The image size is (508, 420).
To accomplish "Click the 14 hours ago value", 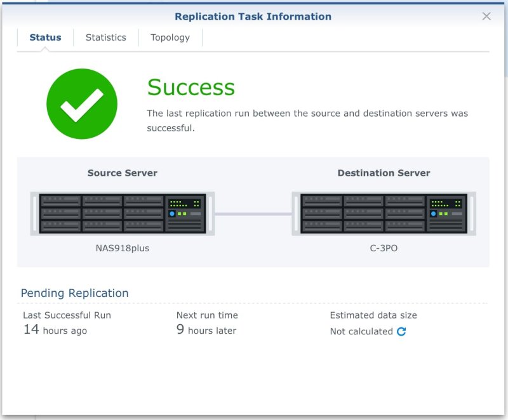I will (55, 330).
